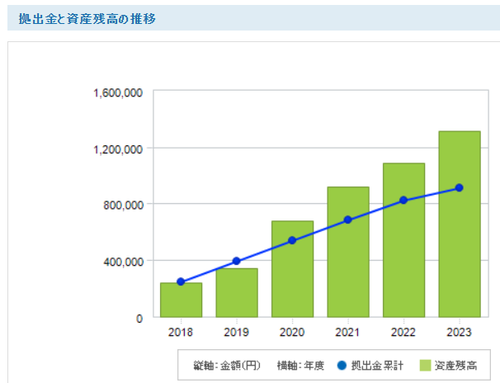Click the 2019 asset balance bar

237,293
